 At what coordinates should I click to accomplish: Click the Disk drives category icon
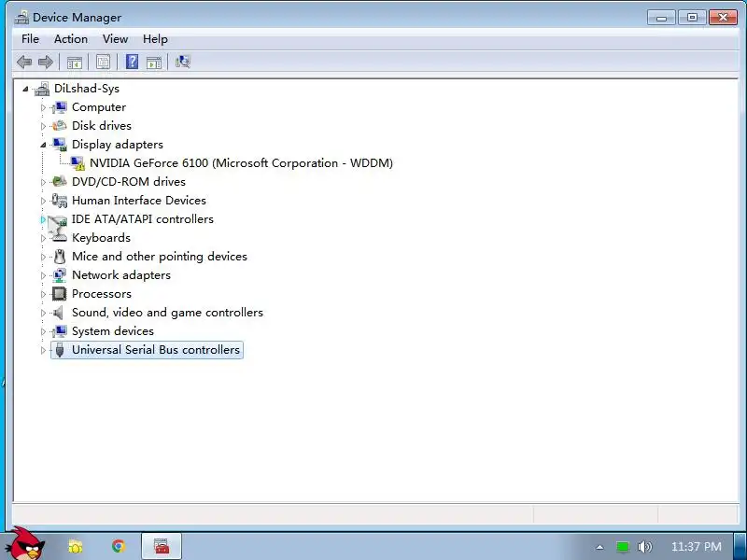(x=60, y=126)
